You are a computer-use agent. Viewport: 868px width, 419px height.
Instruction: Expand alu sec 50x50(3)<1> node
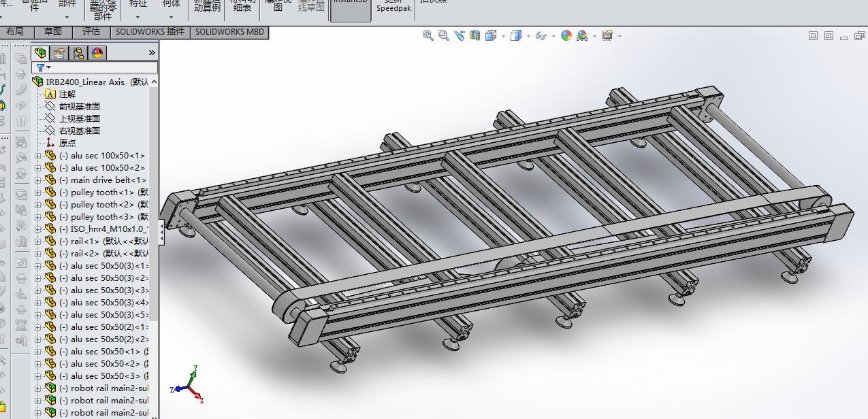click(x=38, y=266)
